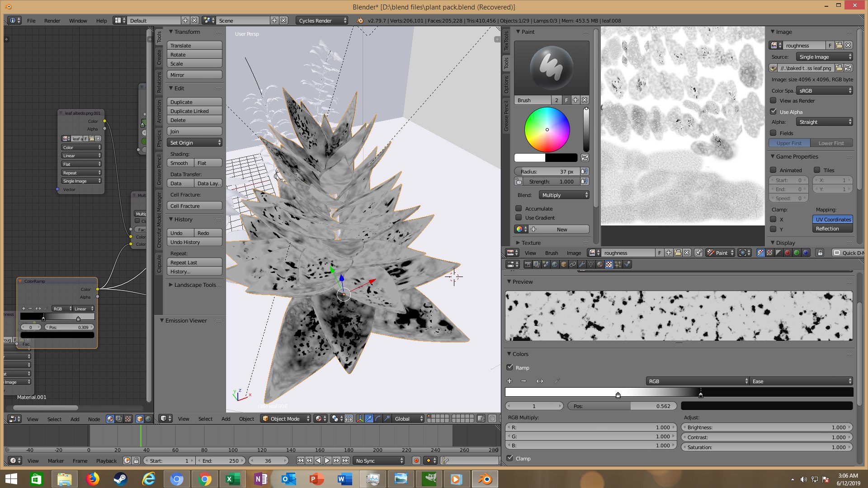Show only the red color channel

(788, 253)
